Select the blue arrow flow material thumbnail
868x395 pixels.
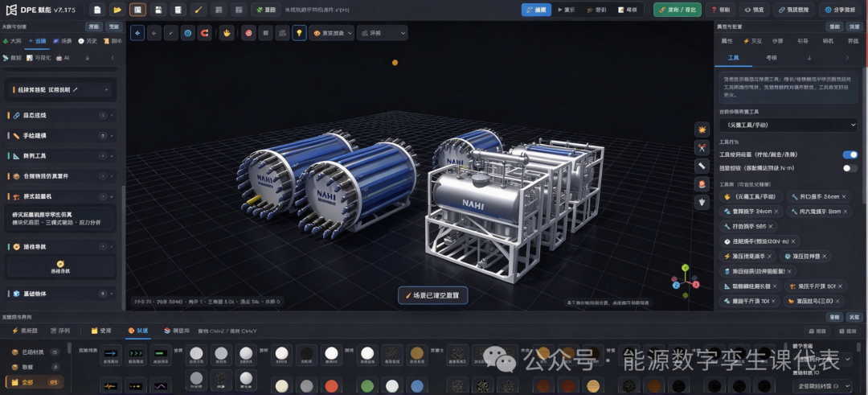coord(111,353)
